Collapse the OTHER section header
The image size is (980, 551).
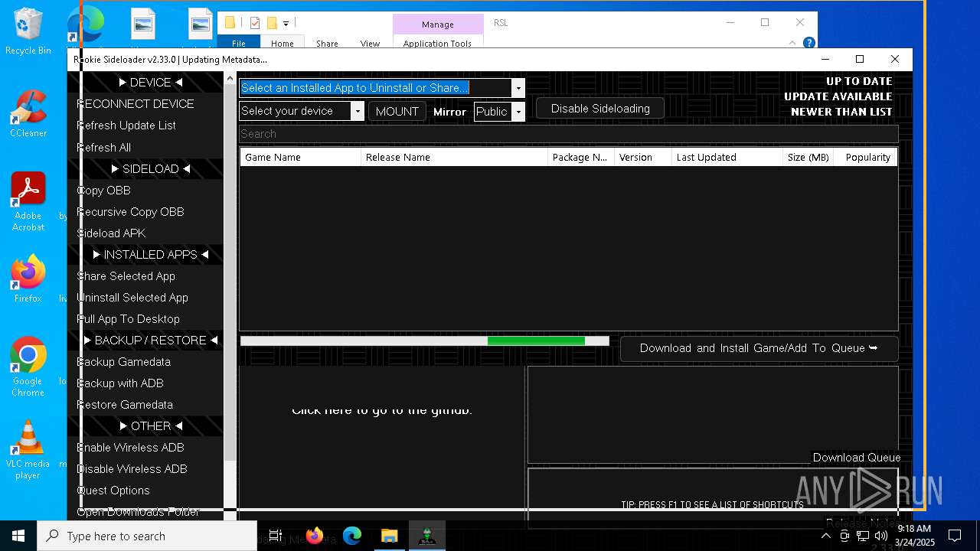tap(151, 425)
